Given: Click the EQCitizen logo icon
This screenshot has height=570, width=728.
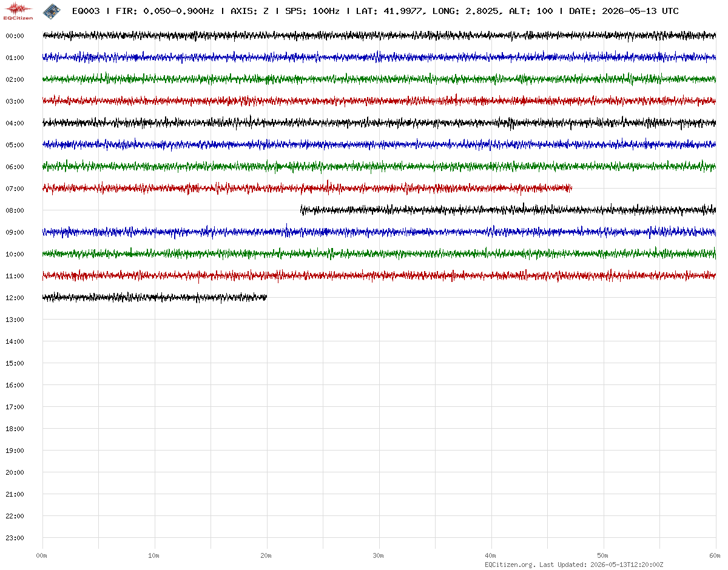Looking at the screenshot, I should click(18, 11).
